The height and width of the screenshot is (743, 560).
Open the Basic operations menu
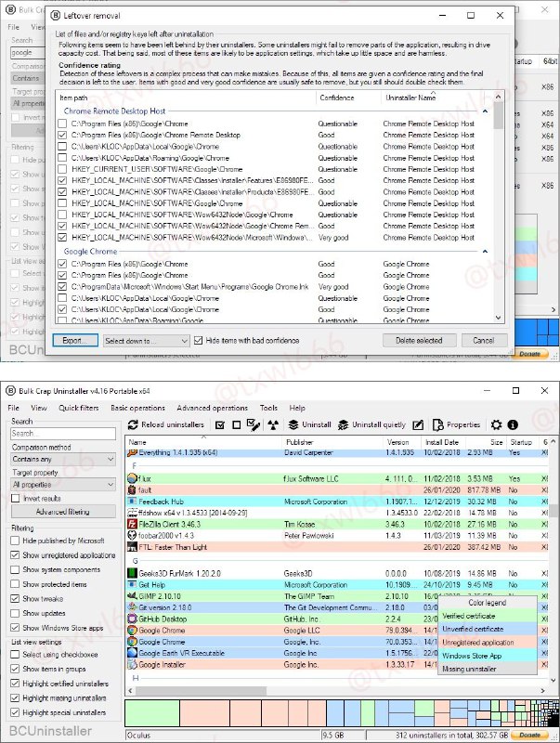(x=137, y=408)
